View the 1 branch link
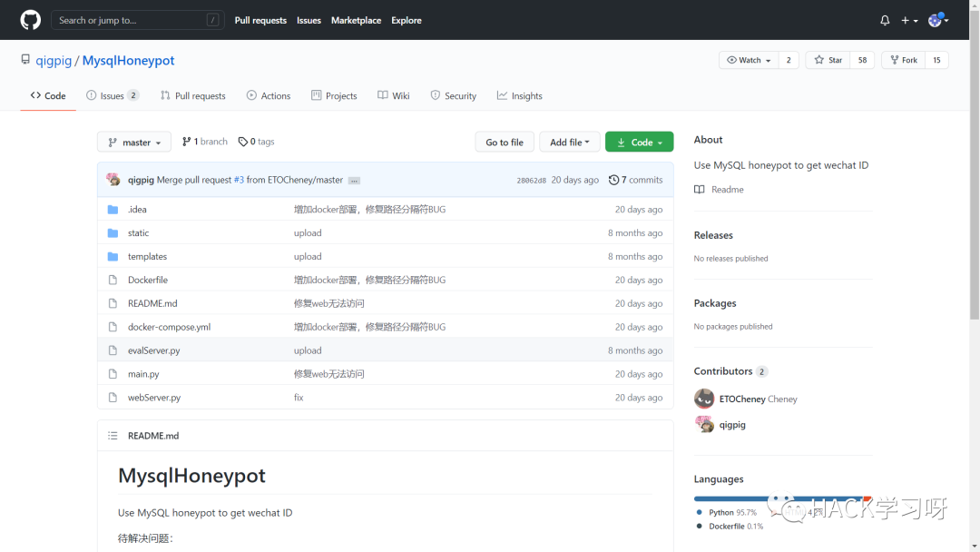The width and height of the screenshot is (980, 552). coord(205,142)
